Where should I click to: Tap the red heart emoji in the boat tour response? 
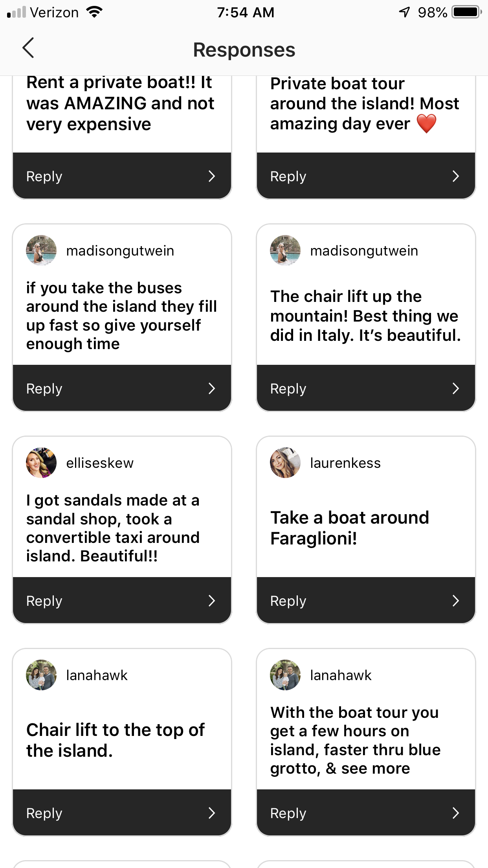click(426, 124)
